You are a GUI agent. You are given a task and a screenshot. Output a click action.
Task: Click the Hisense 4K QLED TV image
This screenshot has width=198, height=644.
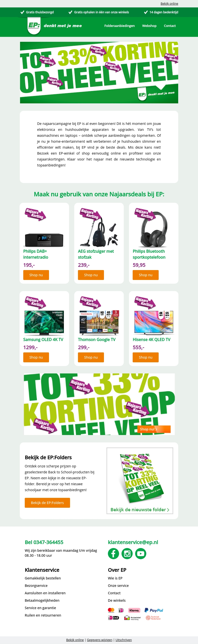click(154, 322)
